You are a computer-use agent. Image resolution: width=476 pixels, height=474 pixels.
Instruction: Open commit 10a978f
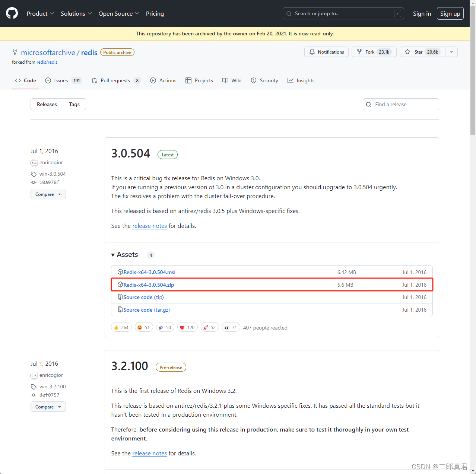tap(49, 182)
